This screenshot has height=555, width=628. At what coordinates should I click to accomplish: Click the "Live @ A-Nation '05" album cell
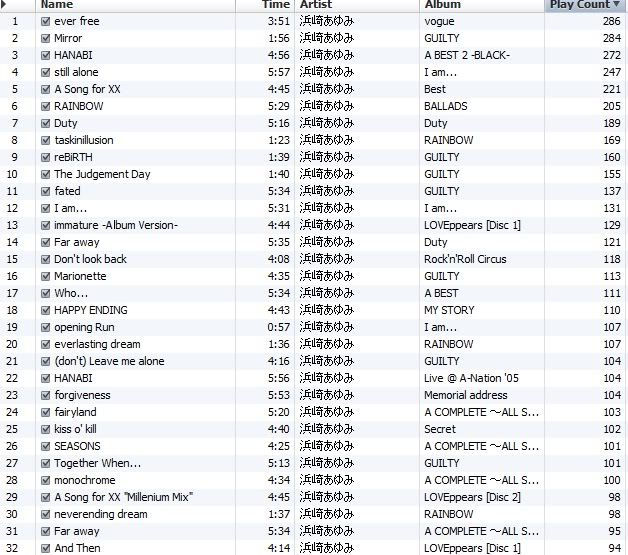point(471,378)
